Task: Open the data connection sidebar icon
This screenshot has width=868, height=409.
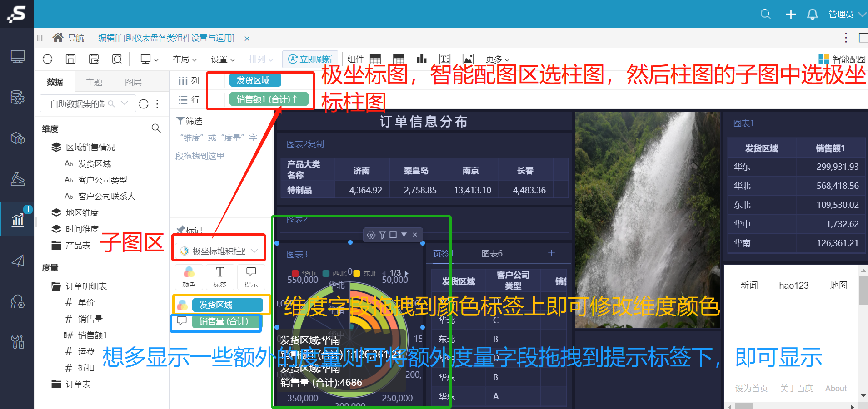Action: [17, 97]
